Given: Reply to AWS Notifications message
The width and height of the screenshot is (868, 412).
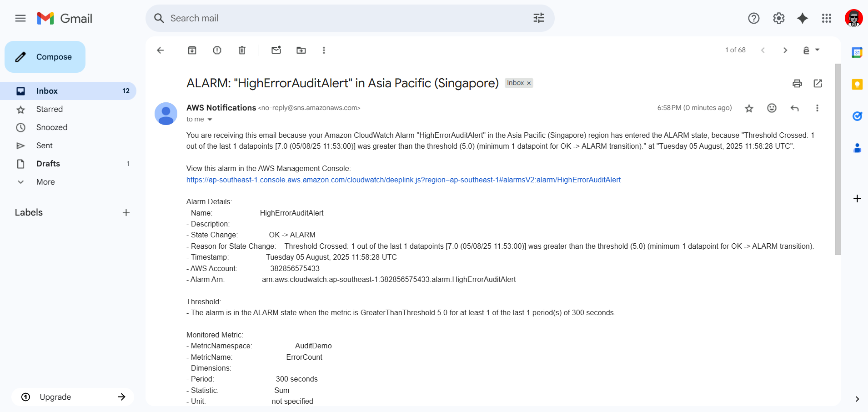Looking at the screenshot, I should click(794, 108).
